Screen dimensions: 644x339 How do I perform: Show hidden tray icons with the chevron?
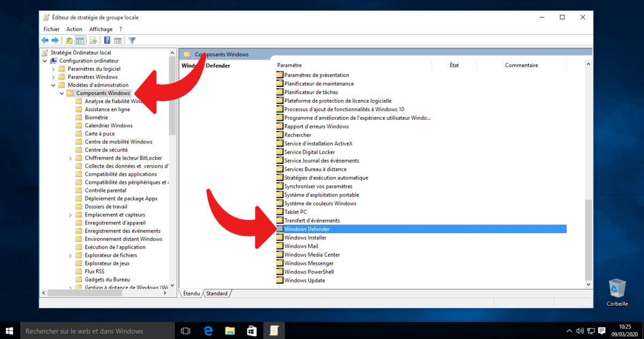coord(569,331)
